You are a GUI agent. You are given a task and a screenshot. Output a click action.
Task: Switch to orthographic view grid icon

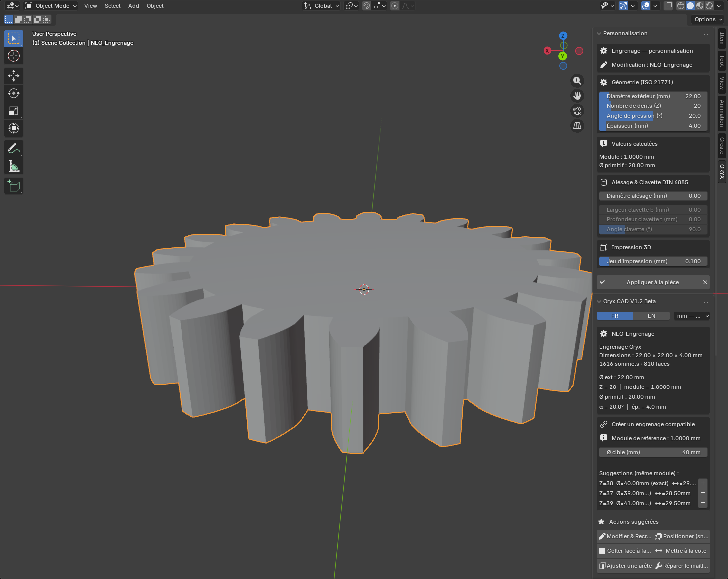pos(577,126)
